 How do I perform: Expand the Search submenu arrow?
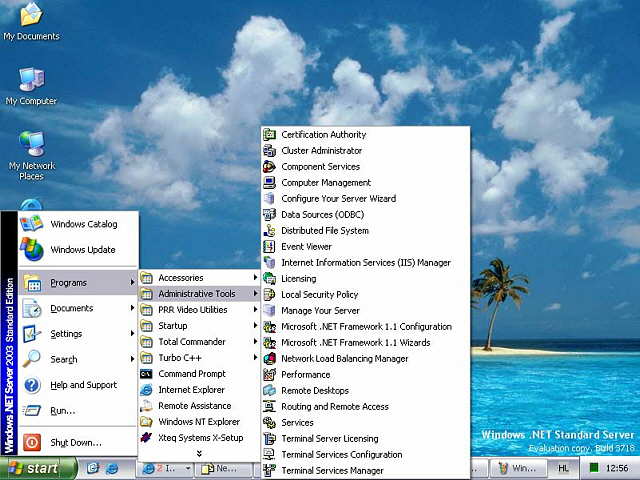132,359
